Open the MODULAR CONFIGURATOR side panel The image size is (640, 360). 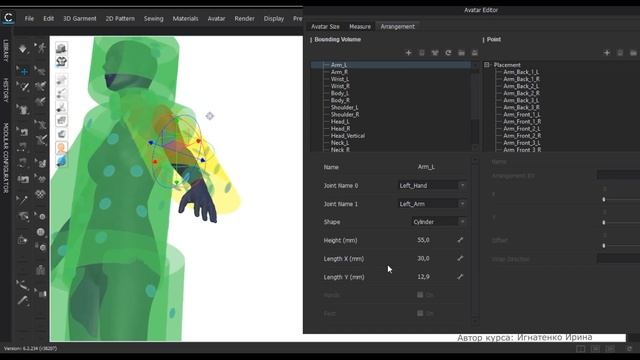click(6, 158)
